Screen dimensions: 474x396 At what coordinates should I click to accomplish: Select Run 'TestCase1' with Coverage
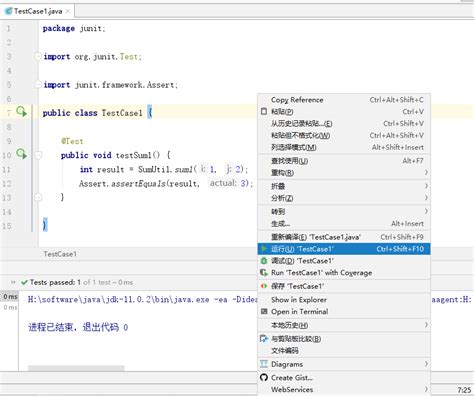click(344, 273)
